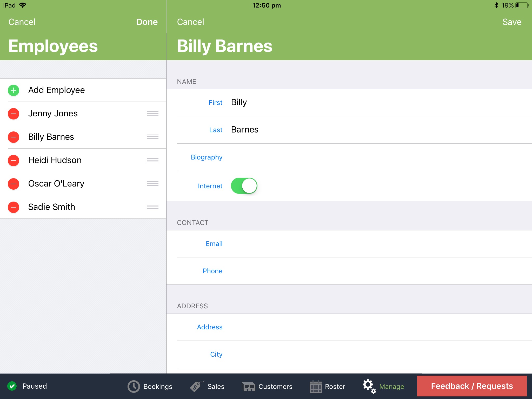Image resolution: width=532 pixels, height=399 pixels.
Task: Click the reorder handle next to Billy Barnes
Action: point(152,137)
